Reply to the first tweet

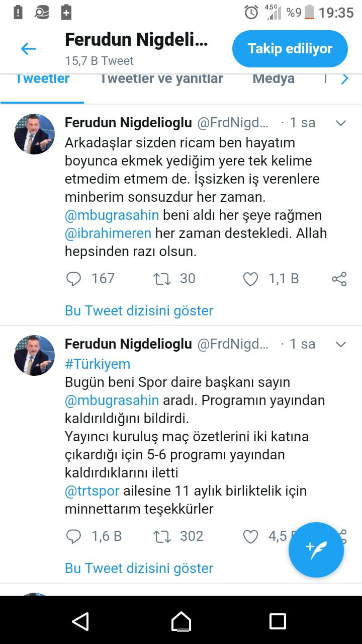tap(73, 278)
